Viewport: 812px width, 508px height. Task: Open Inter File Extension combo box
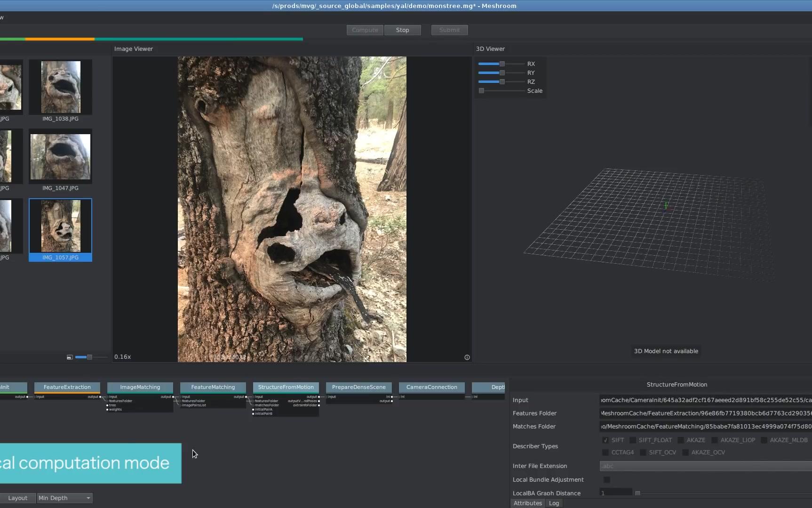tap(706, 466)
